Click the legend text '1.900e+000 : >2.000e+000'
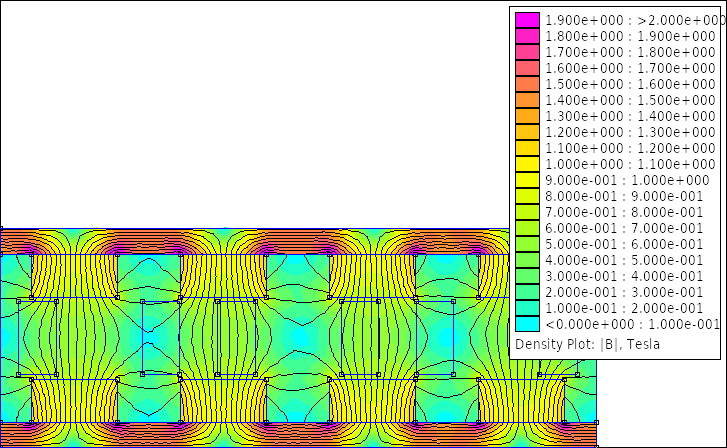 tap(634, 20)
